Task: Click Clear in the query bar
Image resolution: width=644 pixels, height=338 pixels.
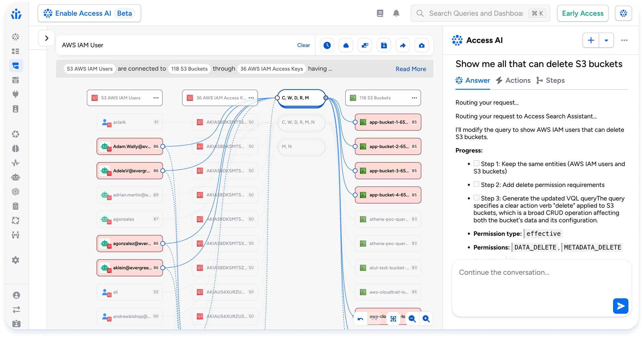Action: coord(304,45)
